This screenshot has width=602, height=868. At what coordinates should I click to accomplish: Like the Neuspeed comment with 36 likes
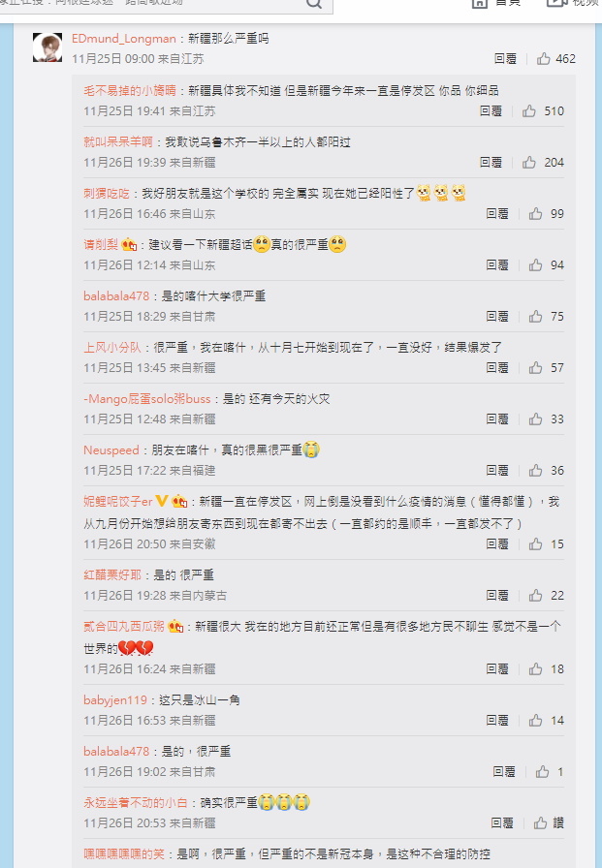point(535,471)
